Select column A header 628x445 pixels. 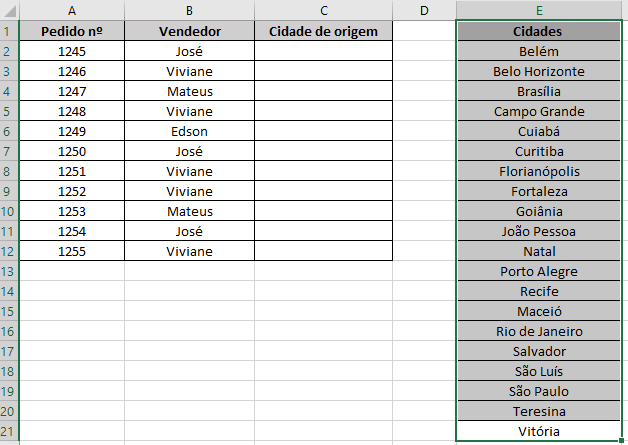pos(72,11)
